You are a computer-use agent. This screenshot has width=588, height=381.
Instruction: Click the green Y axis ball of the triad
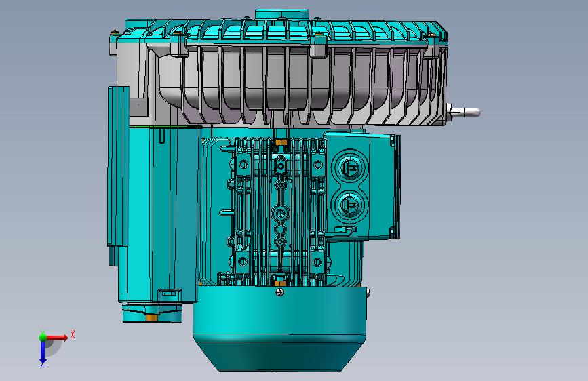pyautogui.click(x=43, y=337)
